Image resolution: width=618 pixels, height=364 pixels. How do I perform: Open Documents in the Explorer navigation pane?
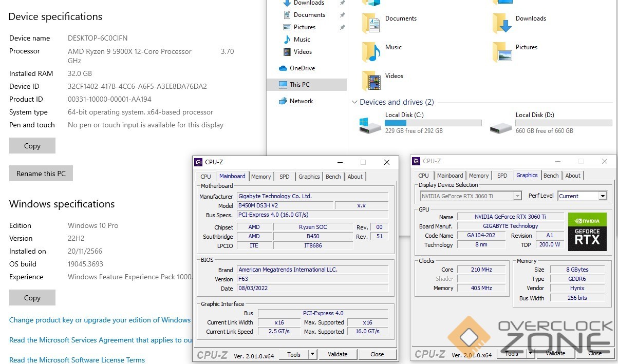[x=309, y=15]
